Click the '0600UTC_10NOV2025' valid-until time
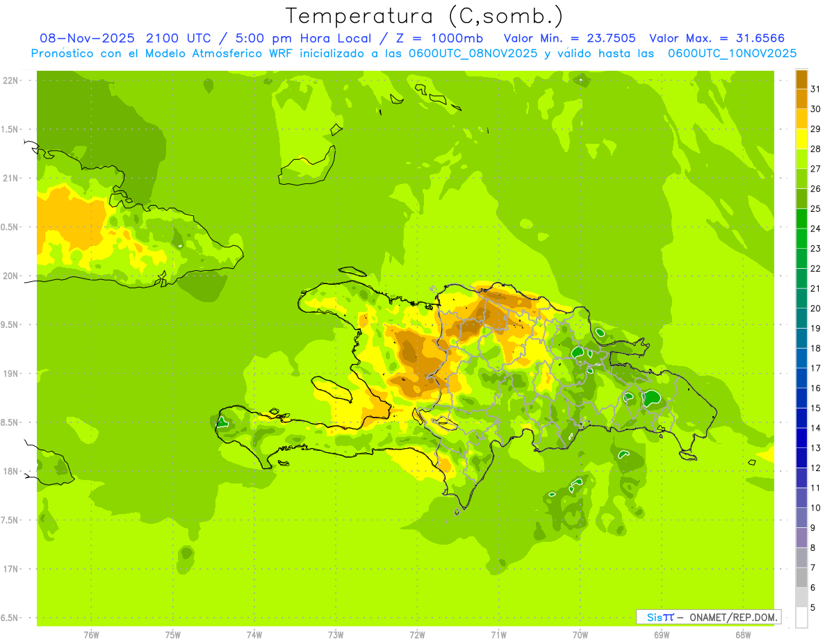The height and width of the screenshot is (644, 834). click(x=732, y=53)
